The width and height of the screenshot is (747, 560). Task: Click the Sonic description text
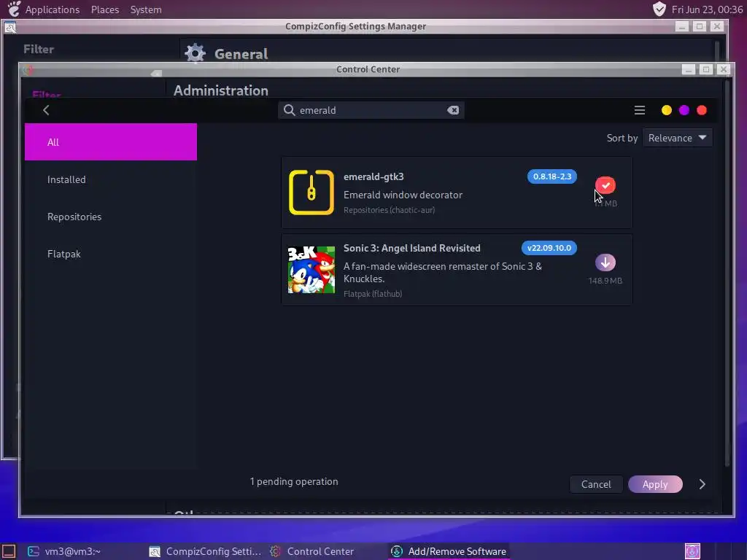click(443, 273)
